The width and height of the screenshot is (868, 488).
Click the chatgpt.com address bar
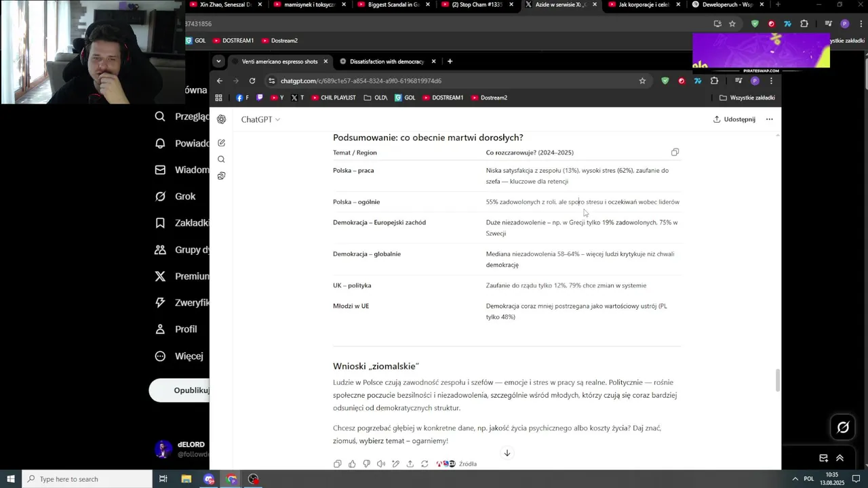coord(458,81)
